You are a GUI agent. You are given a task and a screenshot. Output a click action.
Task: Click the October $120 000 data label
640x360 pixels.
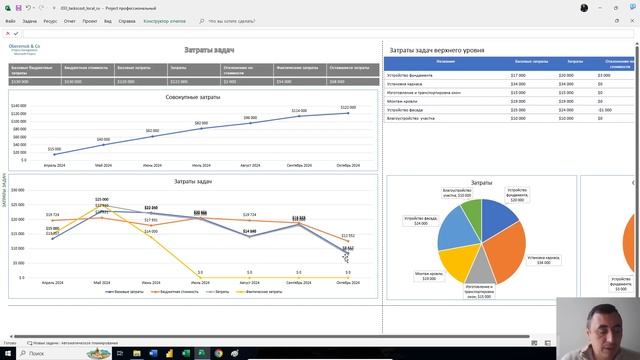[x=348, y=107]
